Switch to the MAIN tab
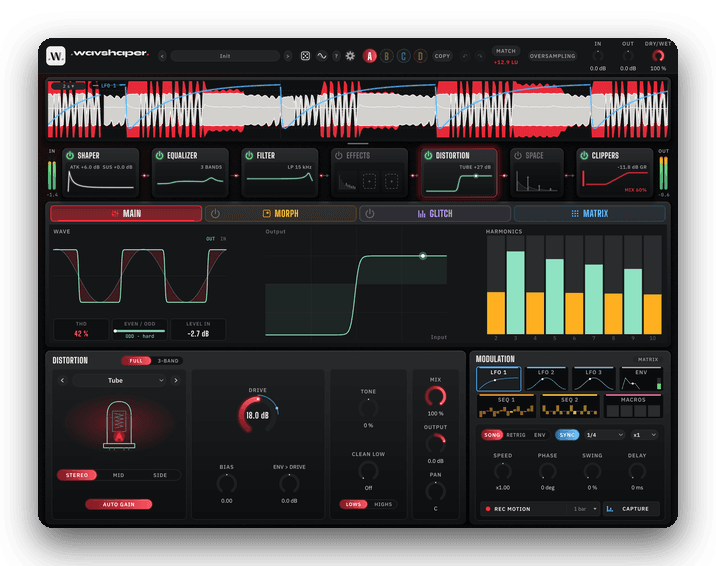Image resolution: width=716 pixels, height=566 pixels. (x=126, y=214)
